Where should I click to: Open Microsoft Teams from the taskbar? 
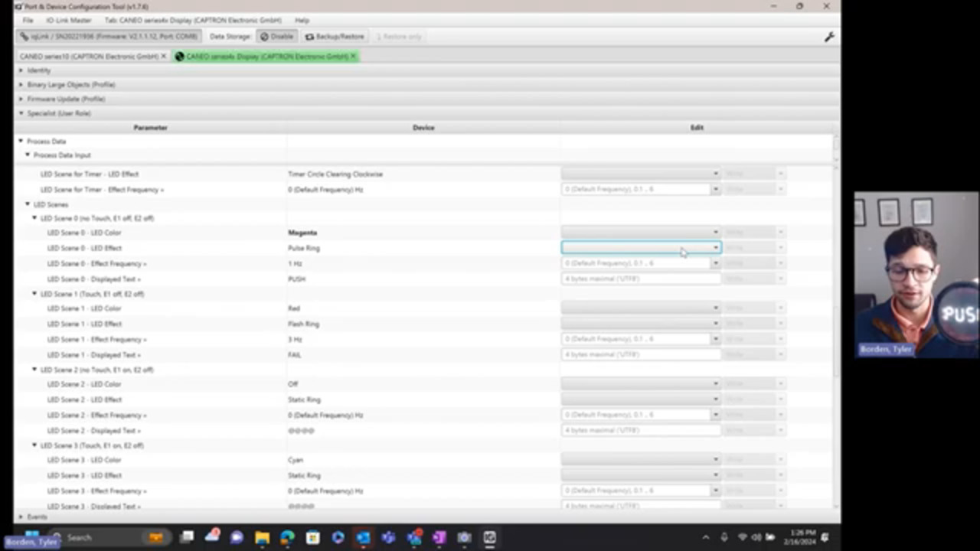[x=388, y=538]
